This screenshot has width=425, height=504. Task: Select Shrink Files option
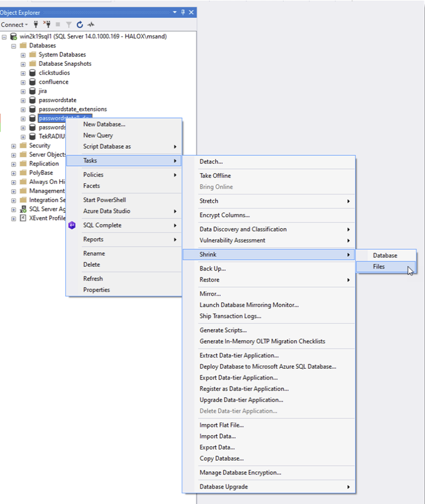(386, 267)
